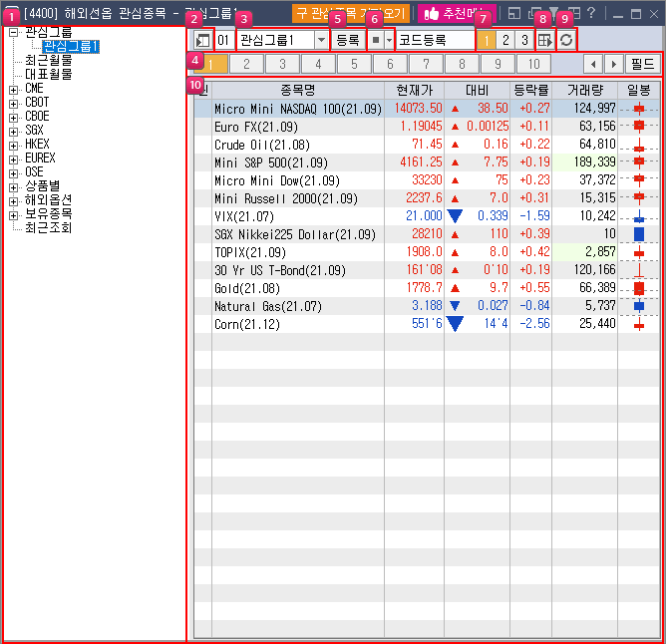Expand the 보유종목 tree node
This screenshot has height=644, width=666.
pyautogui.click(x=13, y=215)
